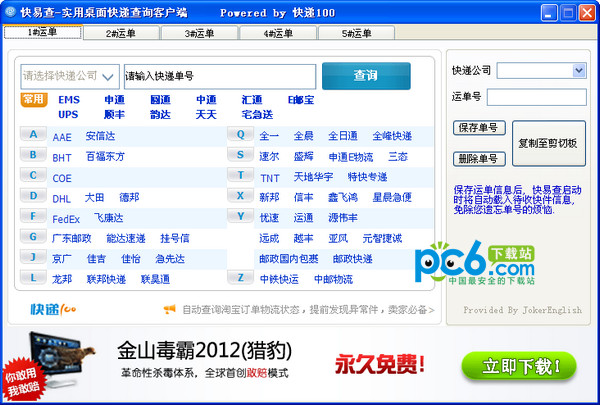The image size is (600, 405).
Task: Choose 顺丰 courier link
Action: pyautogui.click(x=114, y=114)
